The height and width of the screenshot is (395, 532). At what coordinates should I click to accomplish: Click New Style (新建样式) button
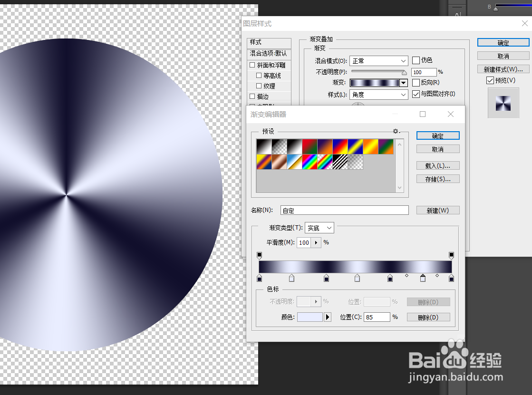[x=503, y=69]
